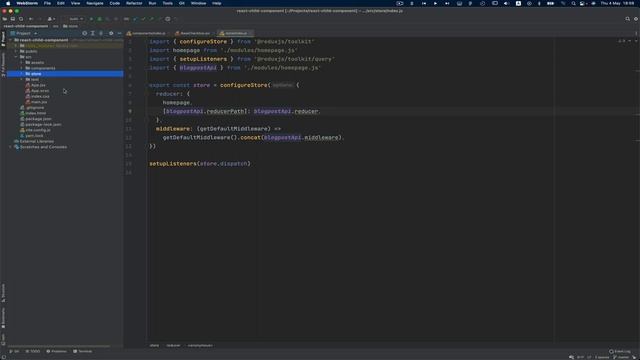Open the Problems tool window at bottom
Viewport: 640px width, 360px height.
[56, 351]
